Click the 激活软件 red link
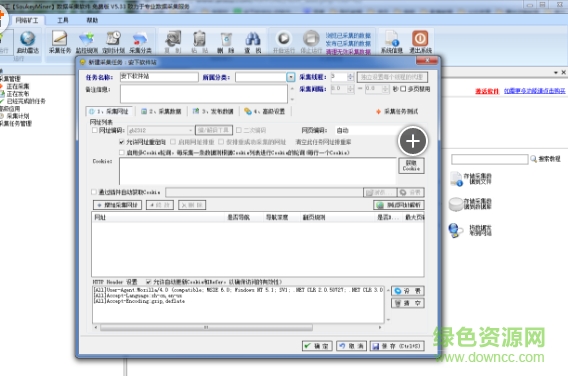Viewport: 568px width, 376px height. point(487,91)
